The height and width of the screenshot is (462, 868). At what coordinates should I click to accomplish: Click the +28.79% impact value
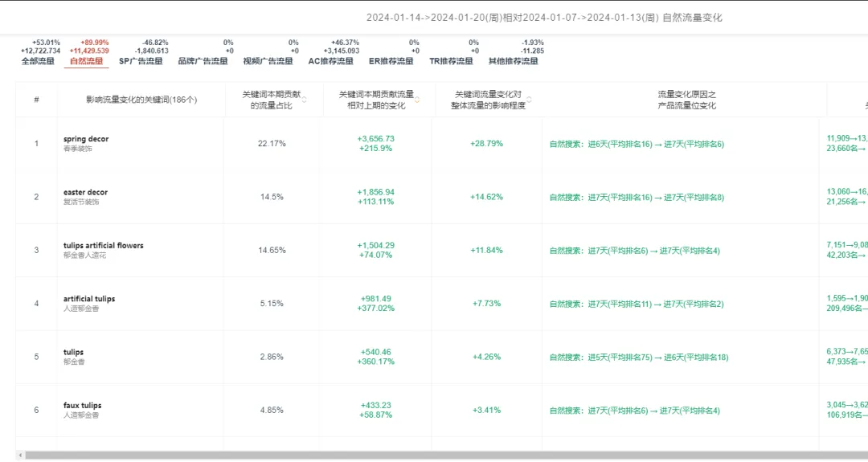point(486,143)
